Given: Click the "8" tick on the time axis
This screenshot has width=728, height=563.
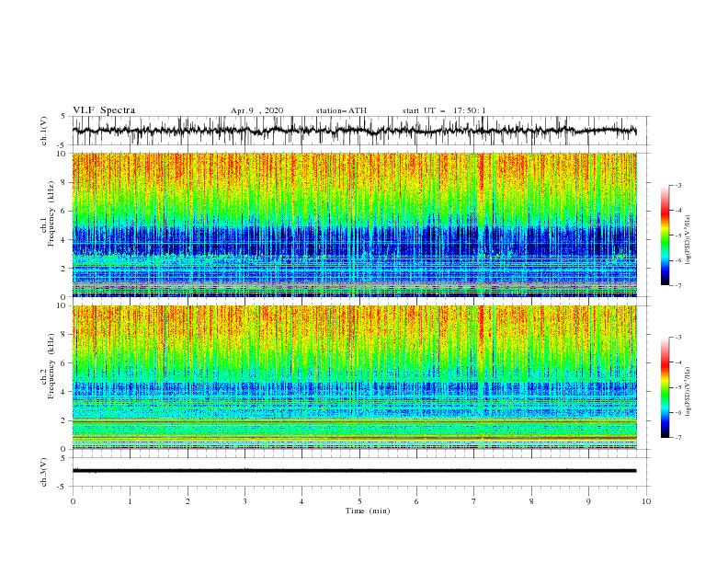Looking at the screenshot, I should tap(531, 501).
